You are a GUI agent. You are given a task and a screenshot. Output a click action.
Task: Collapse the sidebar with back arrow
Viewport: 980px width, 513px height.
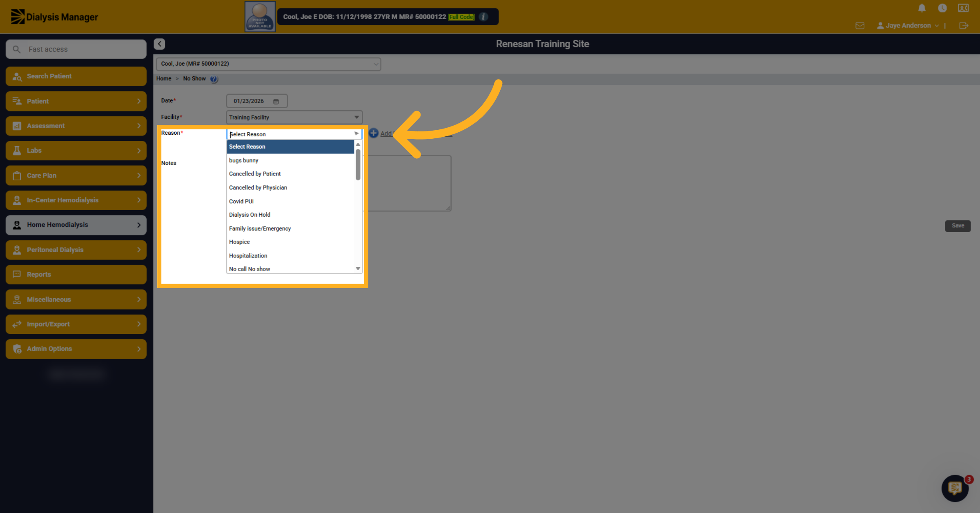159,44
